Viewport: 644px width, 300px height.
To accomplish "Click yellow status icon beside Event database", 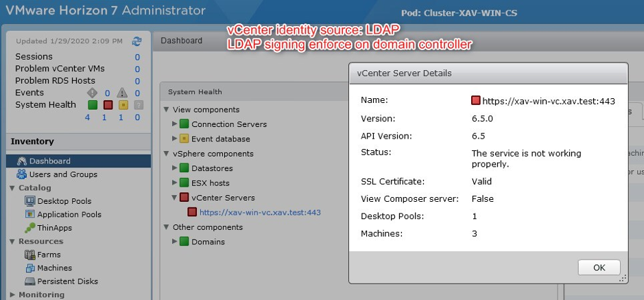I will pyautogui.click(x=184, y=139).
